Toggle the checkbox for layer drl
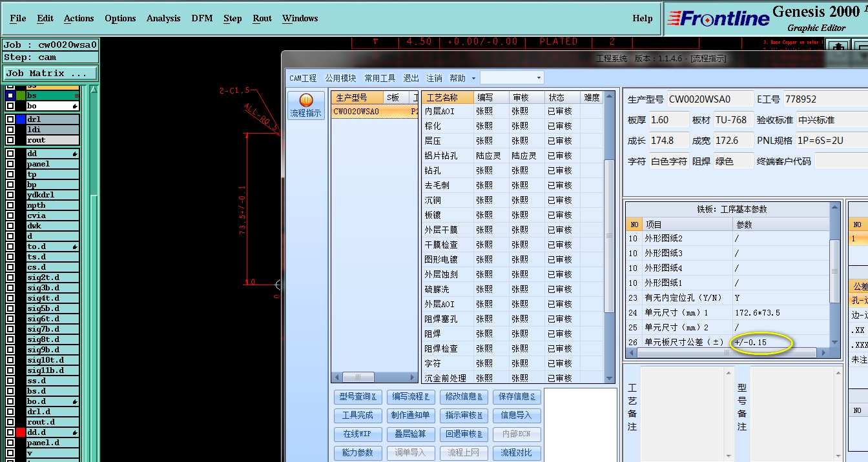 10,119
